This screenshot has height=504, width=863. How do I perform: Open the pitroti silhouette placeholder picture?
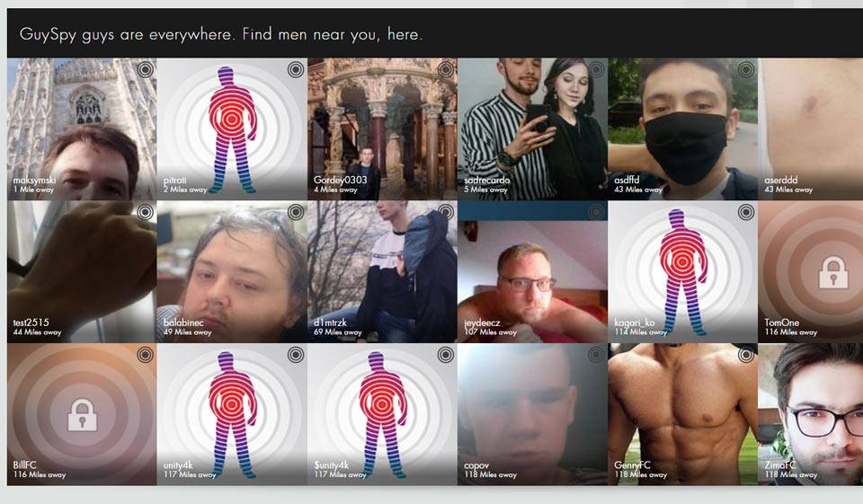point(232,128)
